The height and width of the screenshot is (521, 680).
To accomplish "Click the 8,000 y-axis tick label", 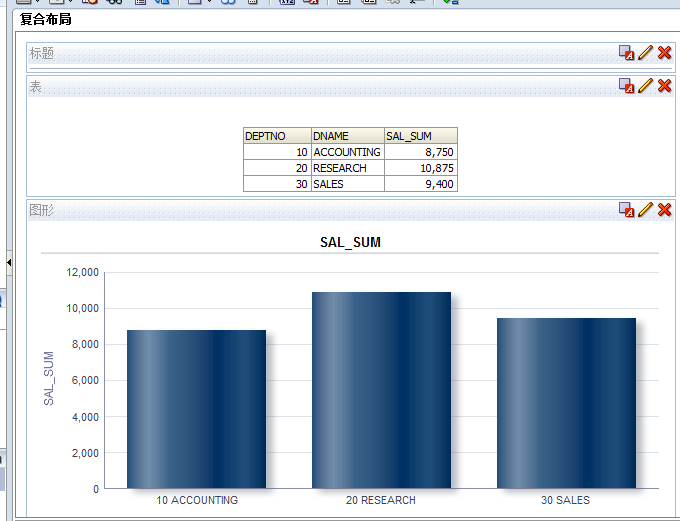I will tap(85, 344).
